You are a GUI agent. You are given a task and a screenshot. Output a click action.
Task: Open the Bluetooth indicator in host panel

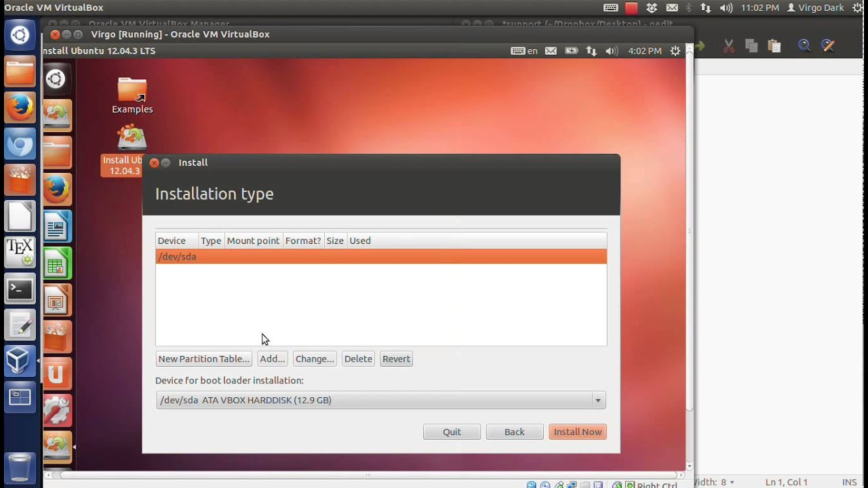pos(689,8)
